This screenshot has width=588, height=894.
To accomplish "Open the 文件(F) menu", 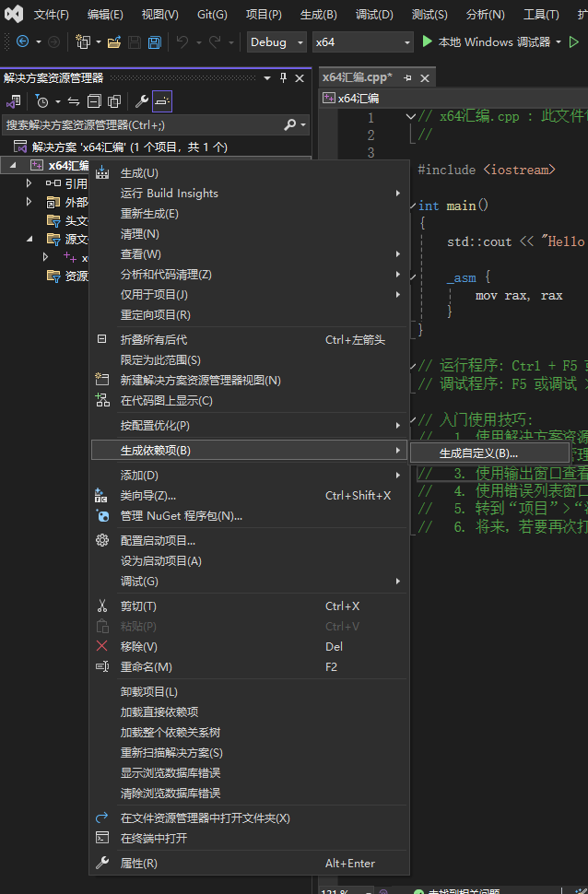I will 52,14.
